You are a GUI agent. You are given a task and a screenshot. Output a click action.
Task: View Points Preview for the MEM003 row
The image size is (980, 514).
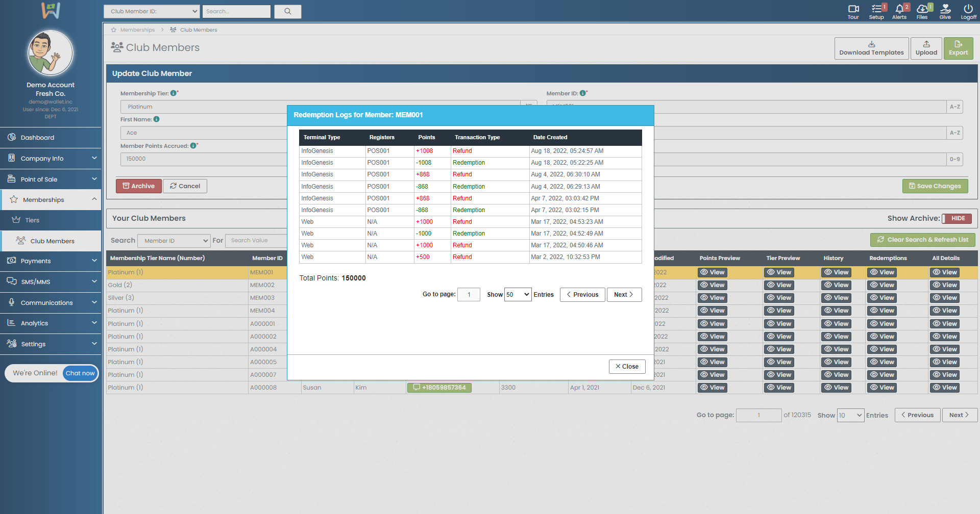click(713, 298)
